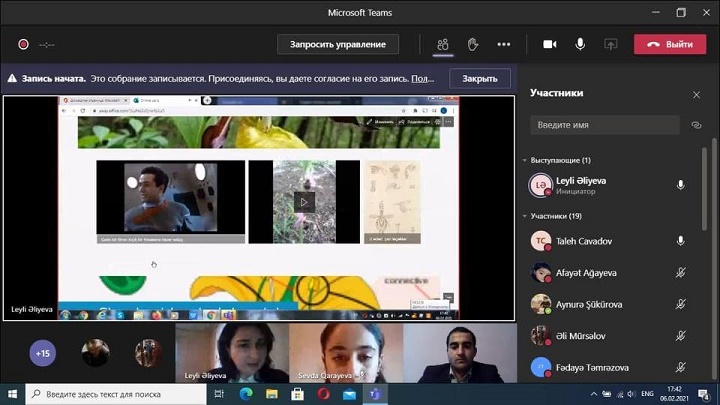Click the recording indicator red dot
The height and width of the screenshot is (405, 720).
22,44
